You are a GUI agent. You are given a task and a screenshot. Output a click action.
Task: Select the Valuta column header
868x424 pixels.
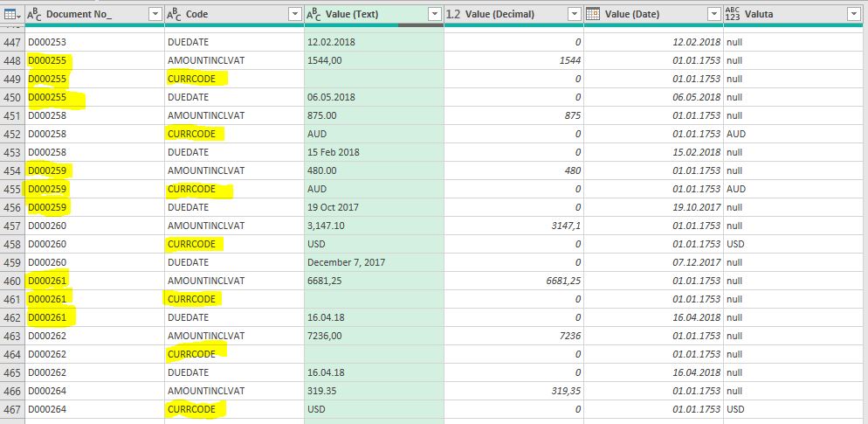tap(795, 14)
